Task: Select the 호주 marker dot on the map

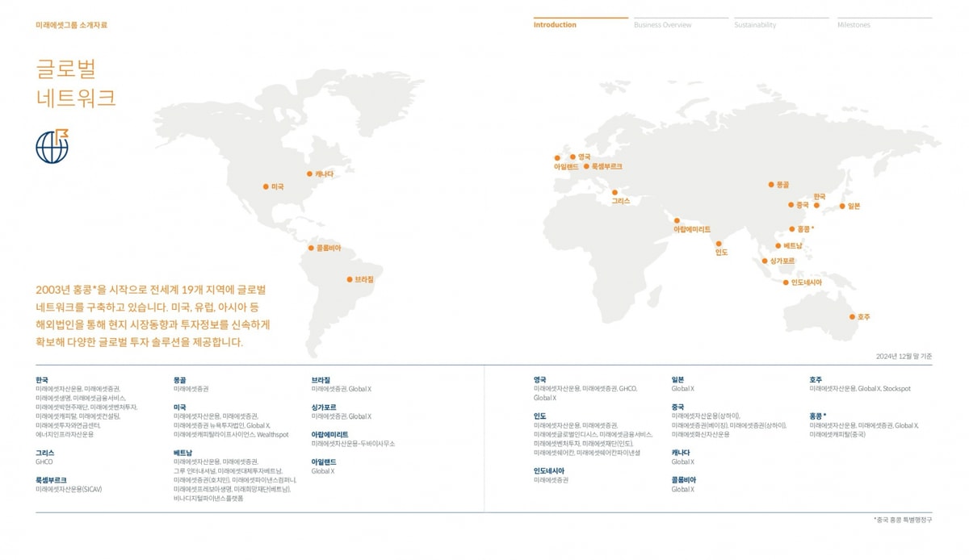Action: 852,317
